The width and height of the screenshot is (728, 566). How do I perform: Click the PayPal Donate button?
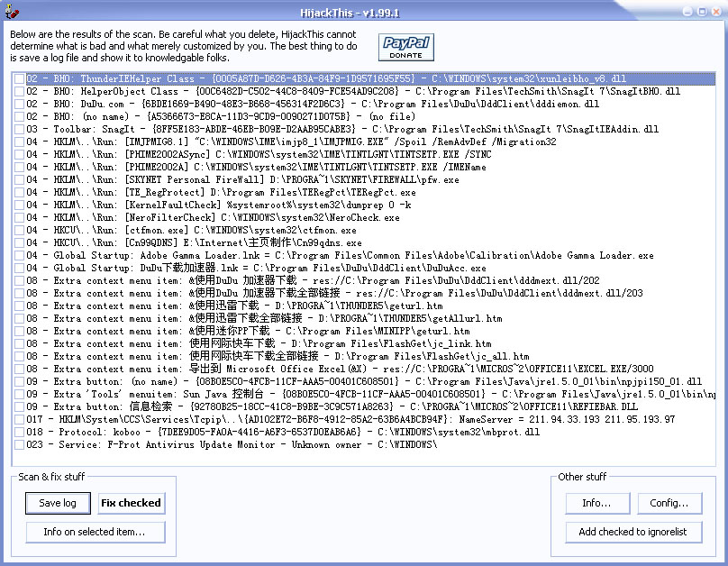pos(405,47)
